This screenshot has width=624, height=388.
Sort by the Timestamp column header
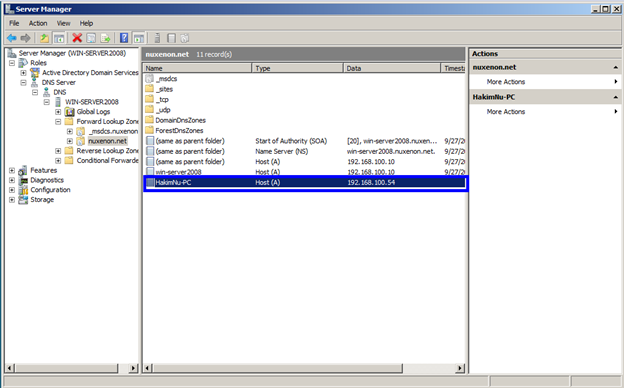pos(453,68)
